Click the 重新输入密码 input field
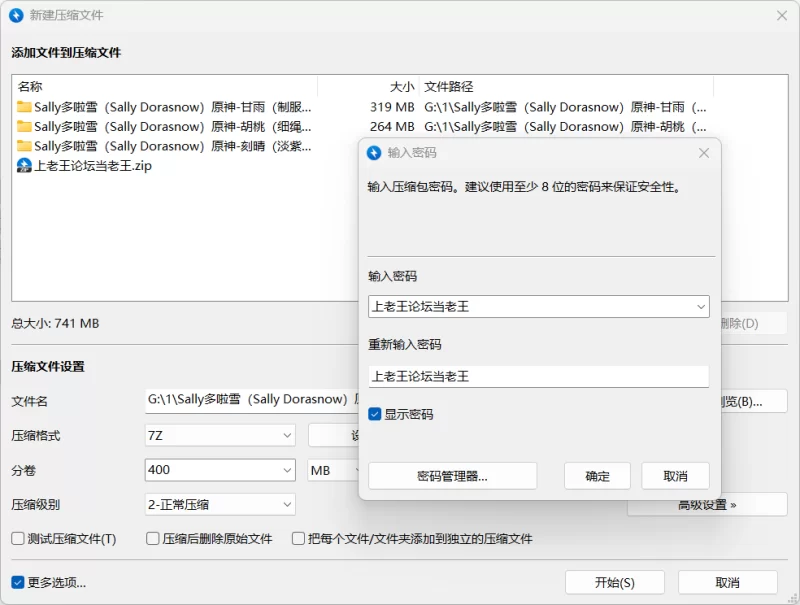Screen dimensions: 800x605 tap(539, 376)
